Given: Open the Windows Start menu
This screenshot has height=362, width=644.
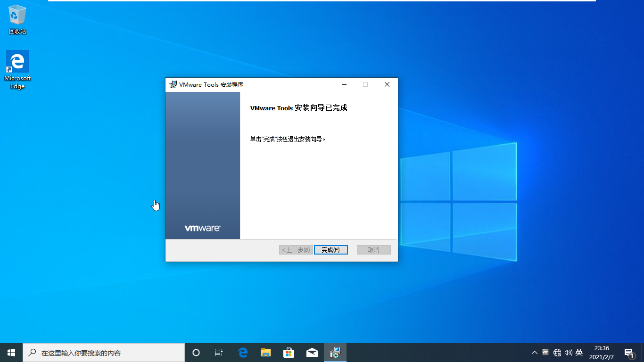Looking at the screenshot, I should [x=11, y=353].
